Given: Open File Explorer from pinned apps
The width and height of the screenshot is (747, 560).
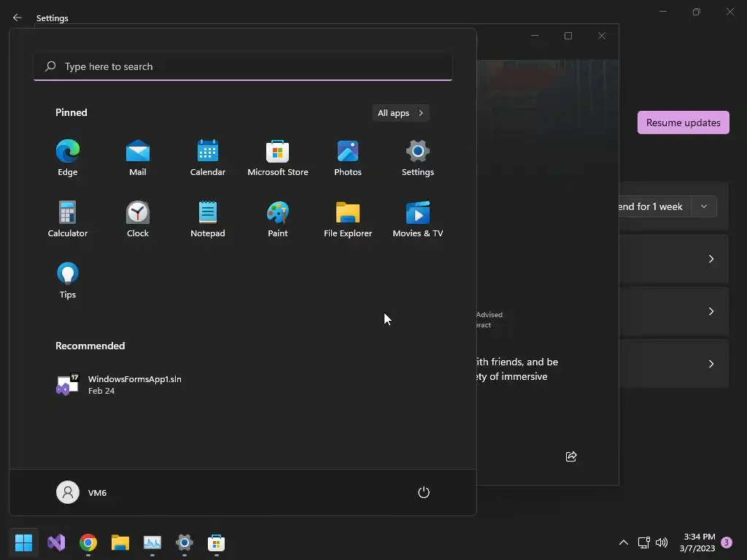Looking at the screenshot, I should click(x=348, y=219).
